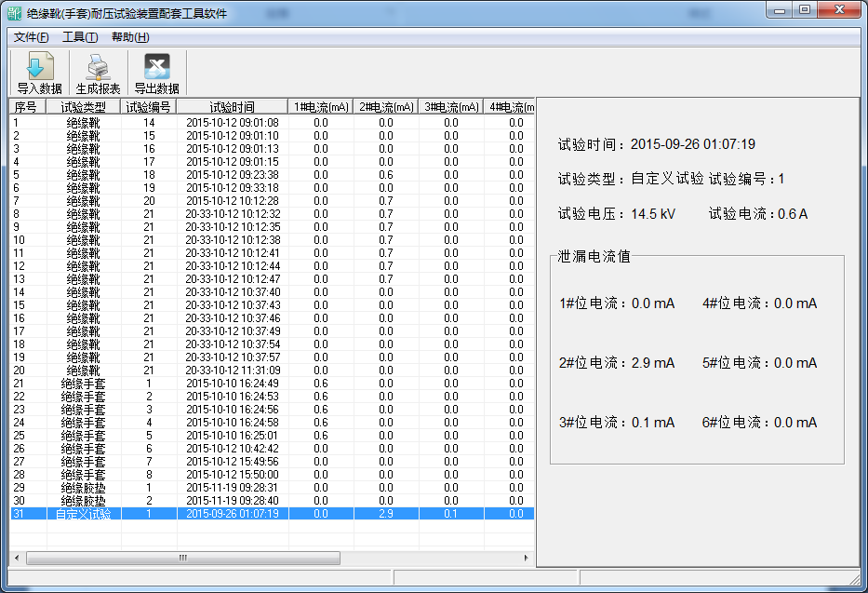The width and height of the screenshot is (868, 593).
Task: Click the horizontal scrollbar thumb
Action: (x=183, y=559)
